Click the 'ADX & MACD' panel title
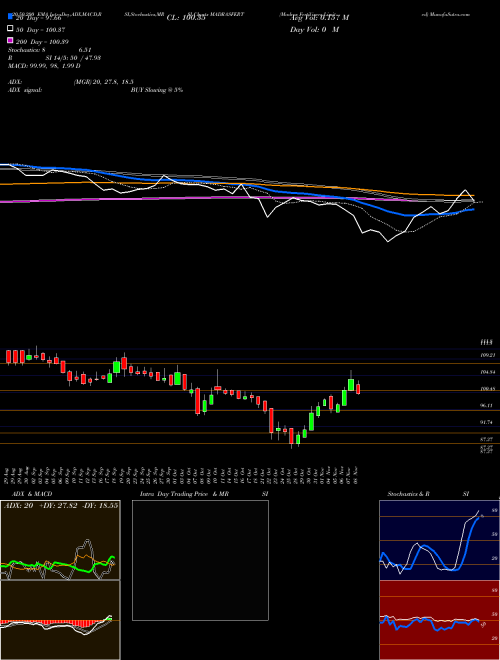Screen dimensions: 500x660 pos(32,494)
